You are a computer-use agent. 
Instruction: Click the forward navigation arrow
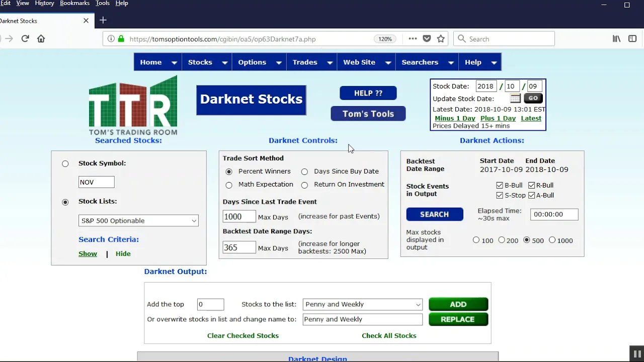[9, 39]
